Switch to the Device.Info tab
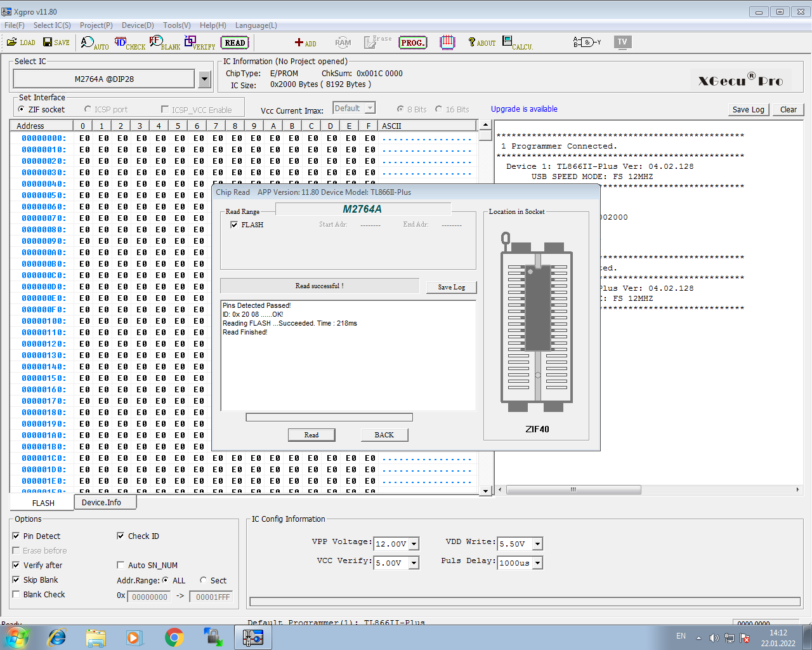This screenshot has height=650, width=812. tap(105, 502)
